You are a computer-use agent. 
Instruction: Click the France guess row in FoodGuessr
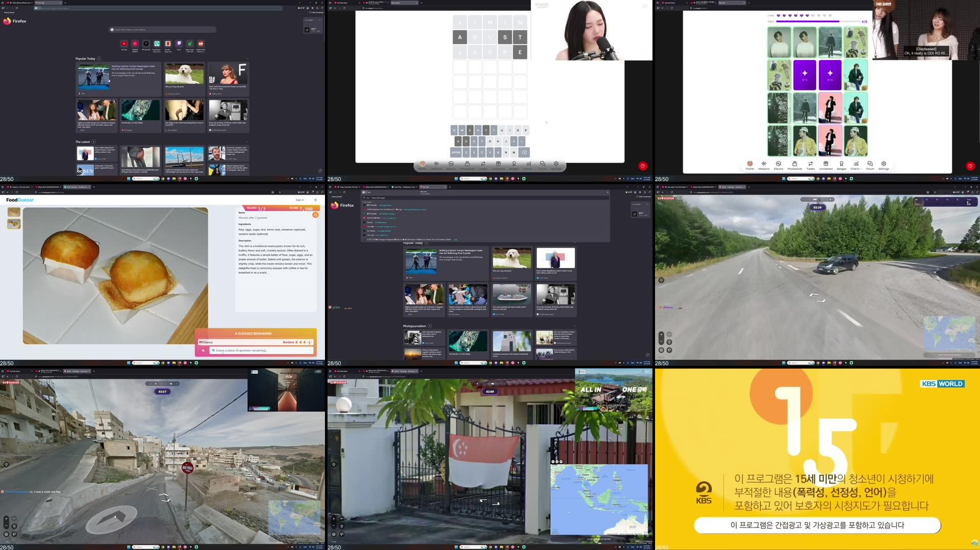255,342
